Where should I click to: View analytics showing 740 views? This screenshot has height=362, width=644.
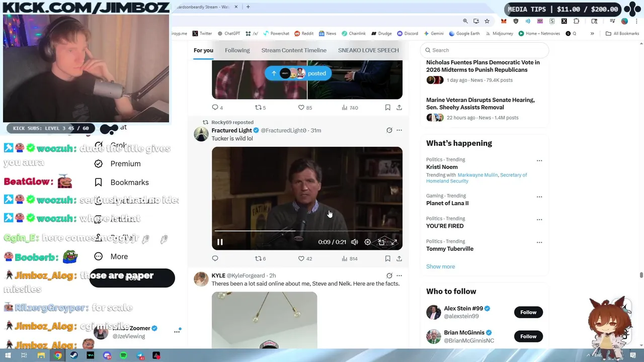click(349, 108)
